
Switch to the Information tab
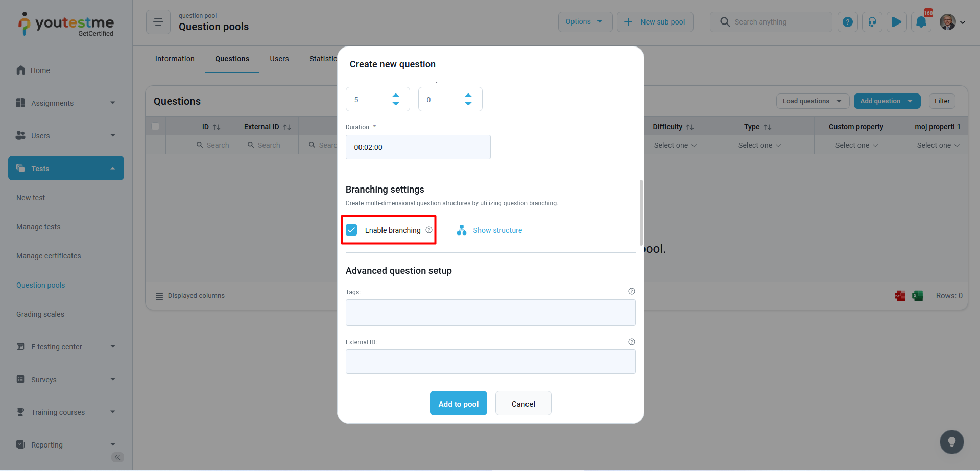tap(175, 59)
